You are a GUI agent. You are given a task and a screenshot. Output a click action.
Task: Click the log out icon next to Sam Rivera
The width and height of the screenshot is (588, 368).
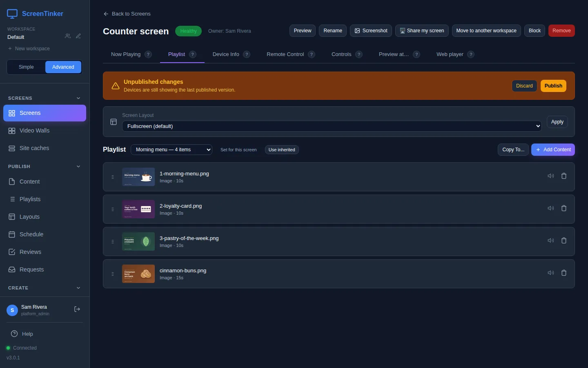77,309
